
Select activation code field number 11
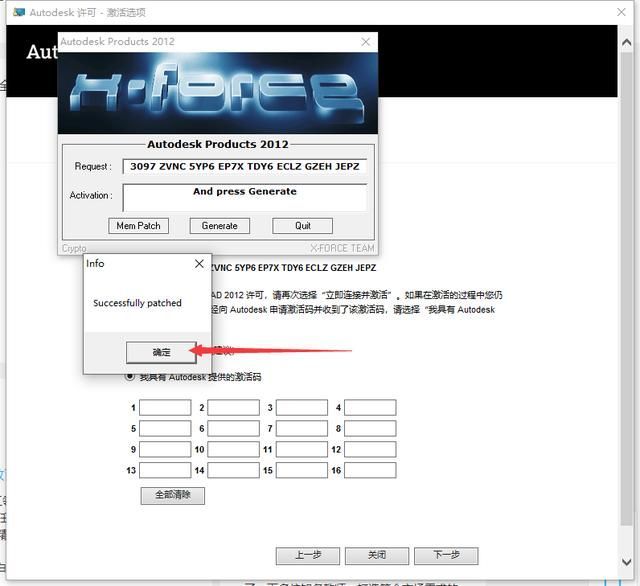coord(302,450)
